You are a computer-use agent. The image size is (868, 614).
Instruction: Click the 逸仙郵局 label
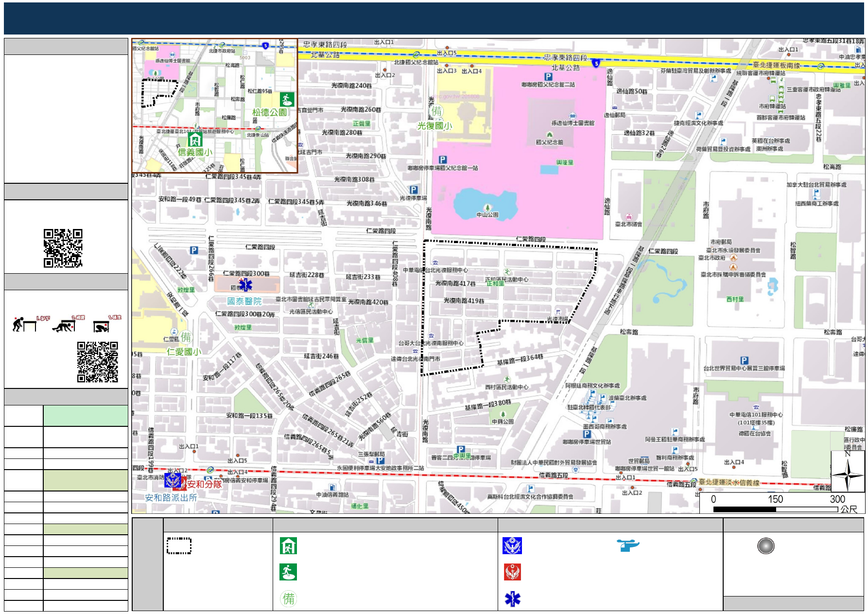(614, 115)
